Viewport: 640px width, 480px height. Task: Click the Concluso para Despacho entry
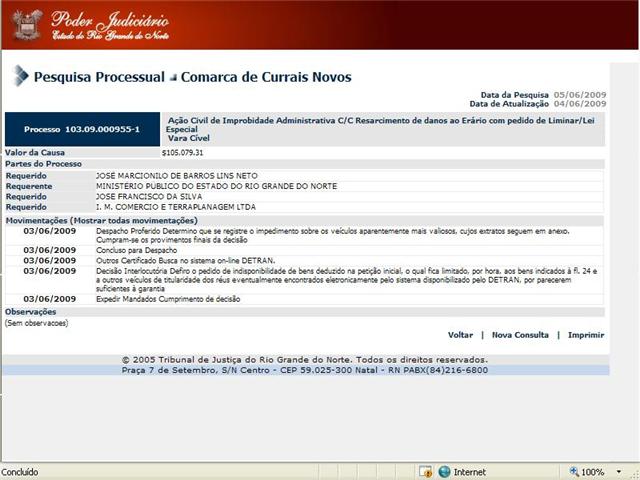136,250
